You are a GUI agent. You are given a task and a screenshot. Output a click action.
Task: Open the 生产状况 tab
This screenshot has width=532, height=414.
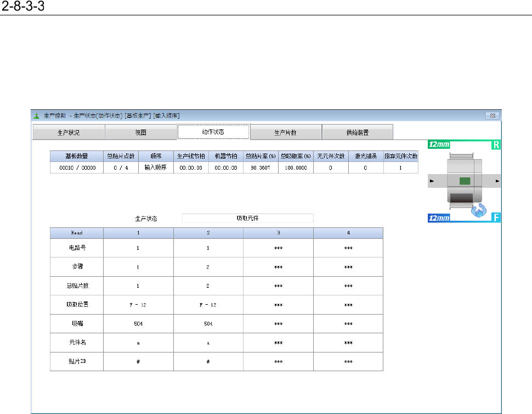coord(69,132)
